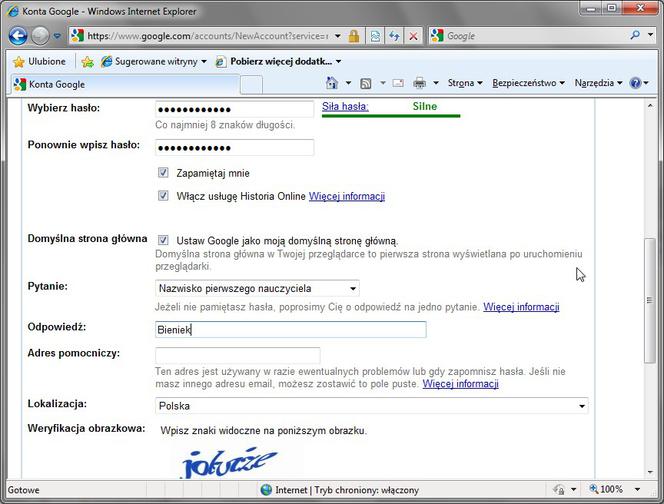Click the Internet zone globe icon
This screenshot has height=504, width=664.
pyautogui.click(x=266, y=490)
